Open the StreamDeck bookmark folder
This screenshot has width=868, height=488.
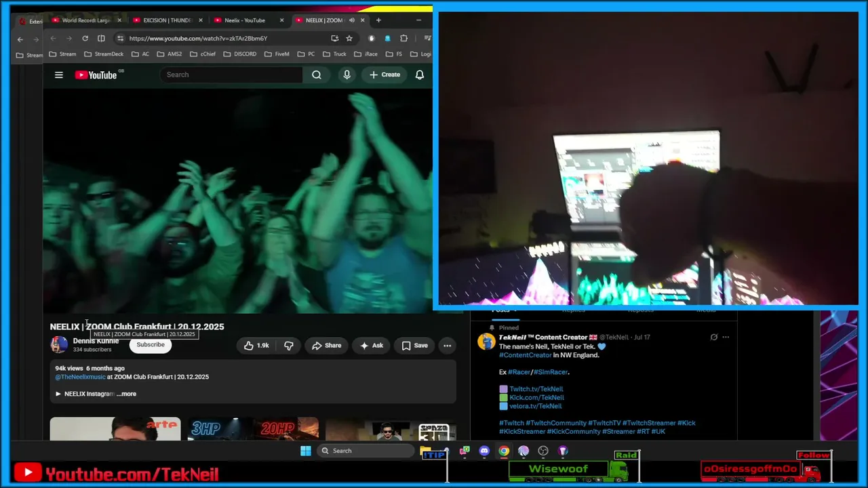[104, 54]
